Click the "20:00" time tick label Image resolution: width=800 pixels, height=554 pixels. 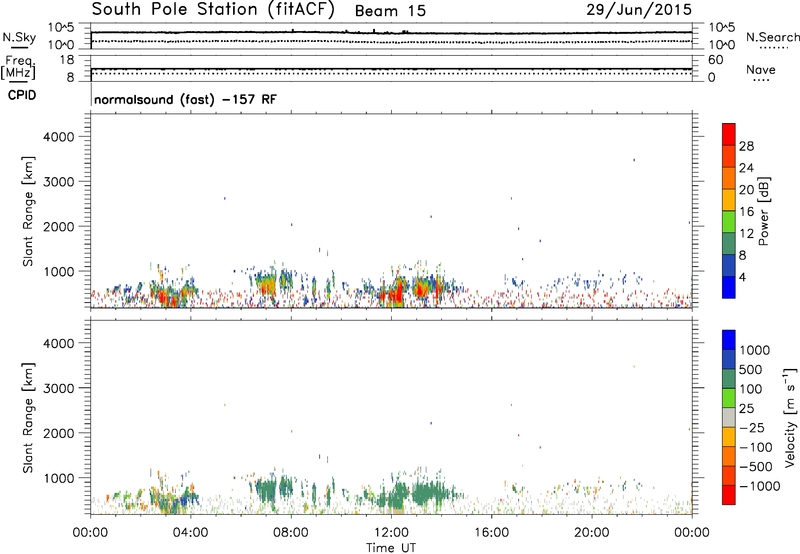coord(591,533)
